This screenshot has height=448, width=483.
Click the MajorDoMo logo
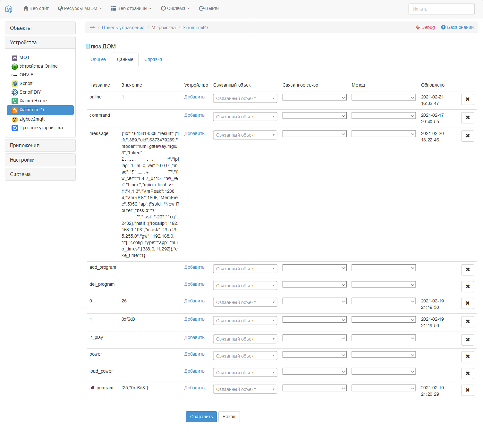coord(9,8)
